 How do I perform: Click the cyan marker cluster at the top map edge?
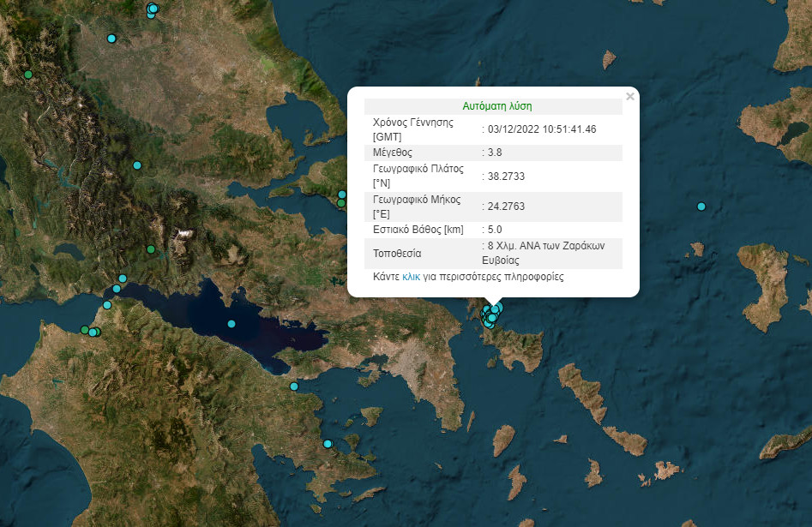coord(153,9)
